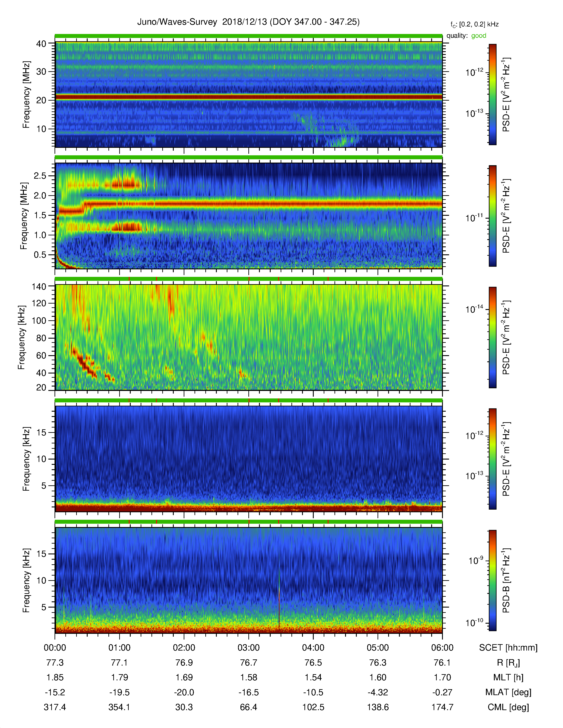
Task: Click the 140 kHz tick label
Action: [x=39, y=286]
